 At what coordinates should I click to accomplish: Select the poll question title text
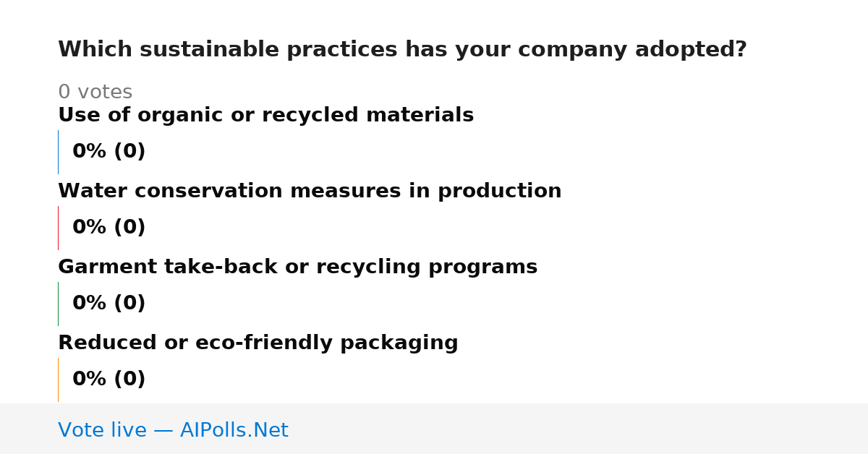point(402,50)
